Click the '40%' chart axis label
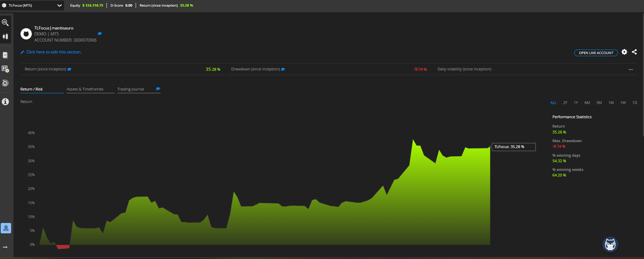Viewport: 644px width, 259px height. coord(31,133)
